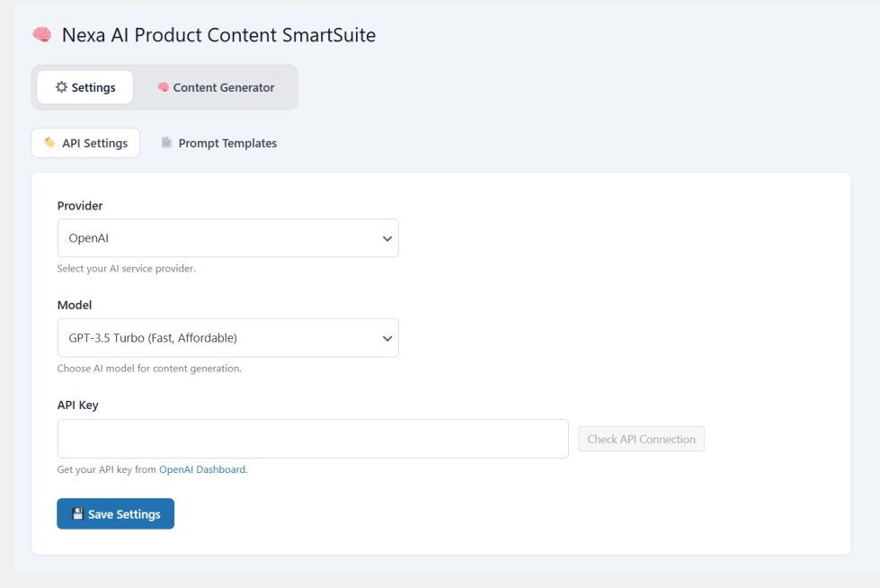Expand the Model dropdown showing GPT-3.5 Turbo

(x=227, y=338)
